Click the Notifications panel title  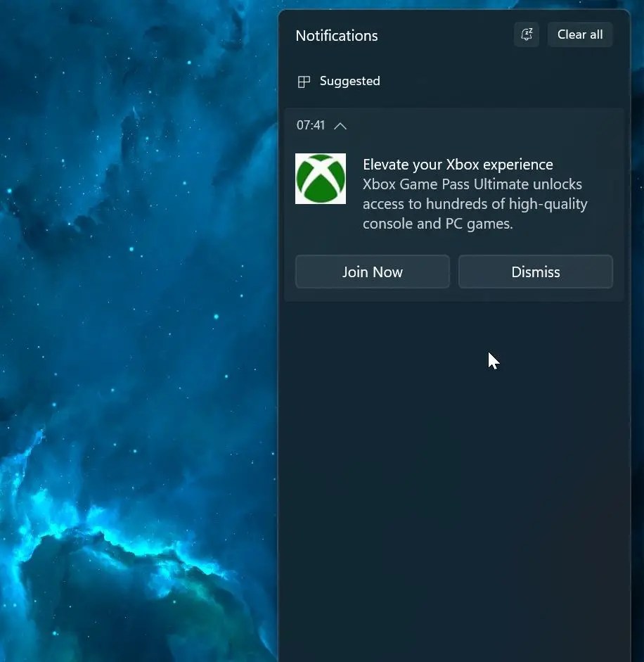[x=336, y=35]
